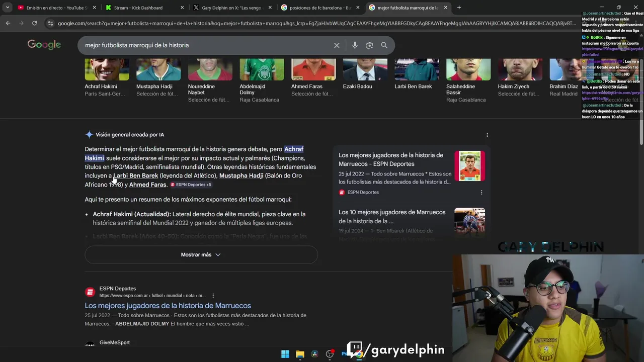Viewport: 644px width, 362px height.
Task: Click the instagram link in chat overlay
Action: (612, 52)
